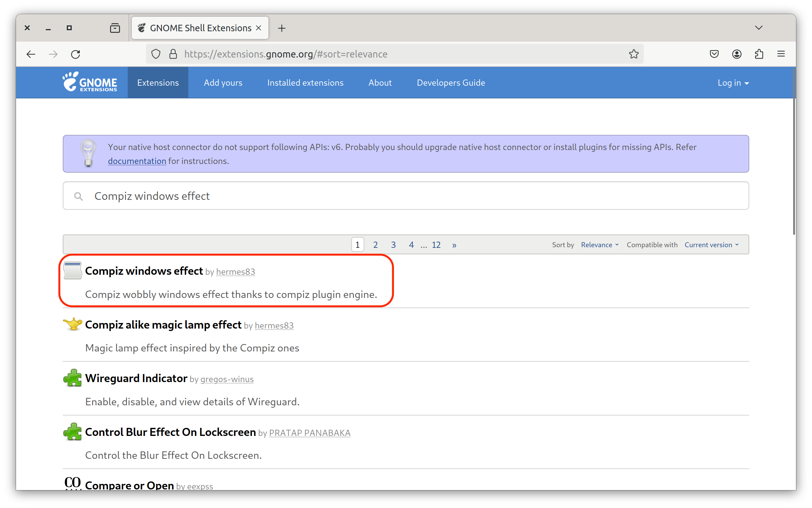Go to results page 3

click(x=393, y=245)
